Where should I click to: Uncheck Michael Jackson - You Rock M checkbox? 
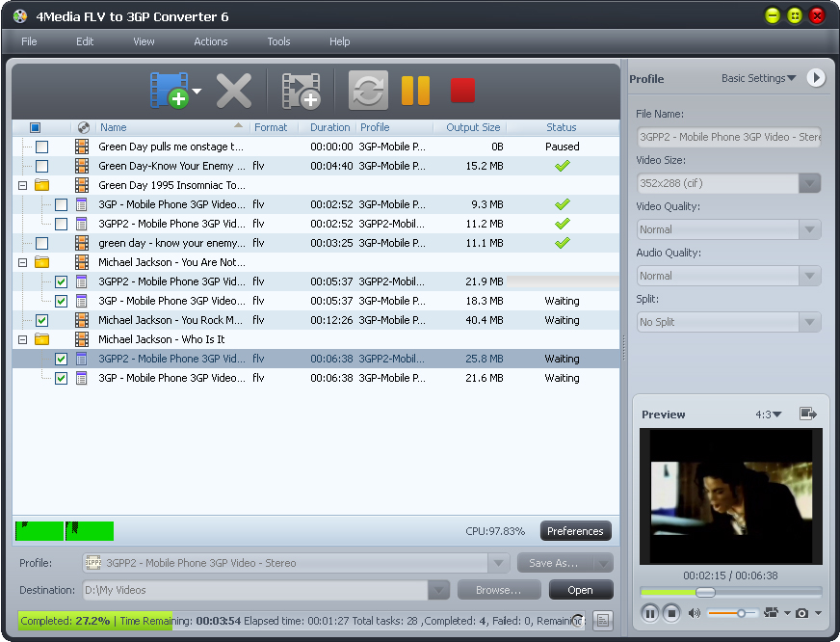(41, 320)
